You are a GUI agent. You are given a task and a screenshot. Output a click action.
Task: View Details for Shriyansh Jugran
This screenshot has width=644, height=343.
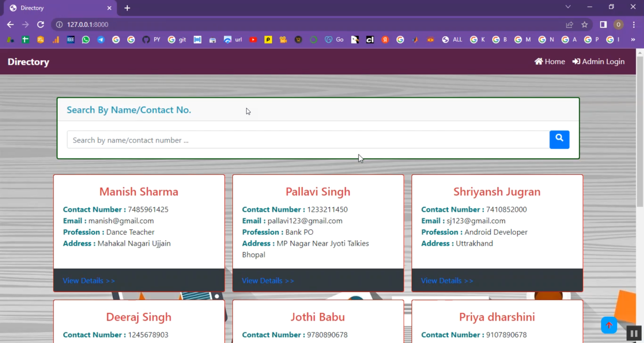[447, 281]
